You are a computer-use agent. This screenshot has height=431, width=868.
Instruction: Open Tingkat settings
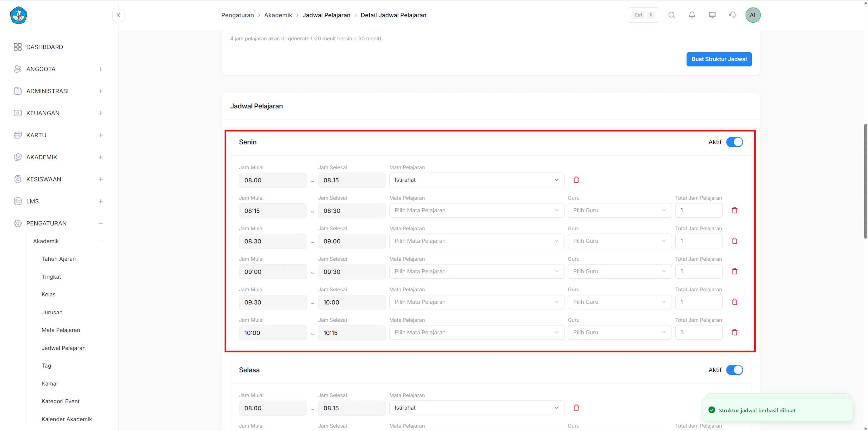51,277
